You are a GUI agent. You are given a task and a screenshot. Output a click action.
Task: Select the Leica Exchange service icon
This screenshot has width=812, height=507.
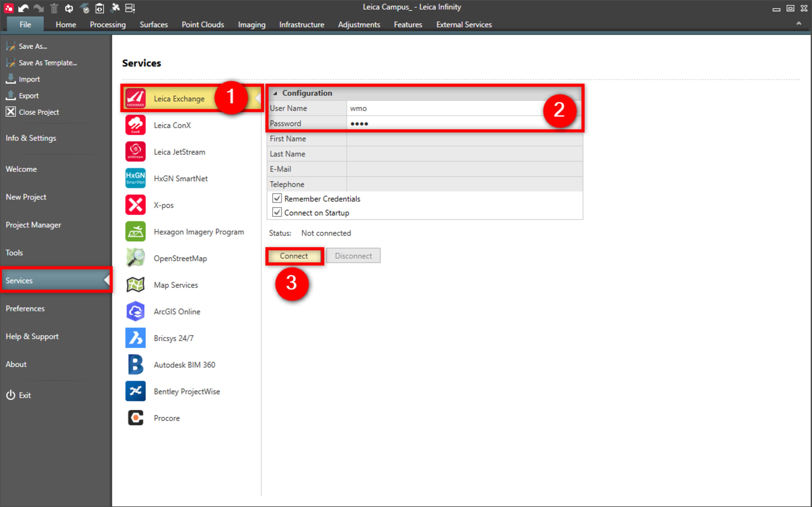(135, 98)
